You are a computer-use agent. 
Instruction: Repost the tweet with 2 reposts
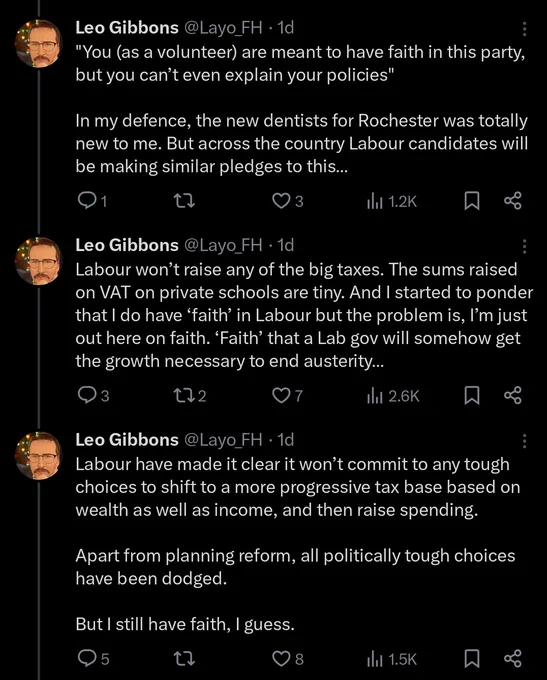pyautogui.click(x=190, y=396)
